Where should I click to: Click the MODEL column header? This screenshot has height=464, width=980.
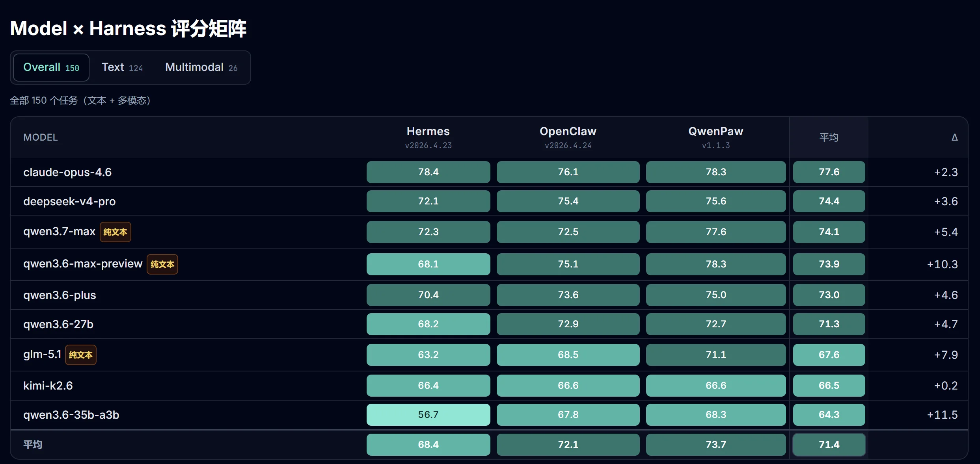[41, 137]
